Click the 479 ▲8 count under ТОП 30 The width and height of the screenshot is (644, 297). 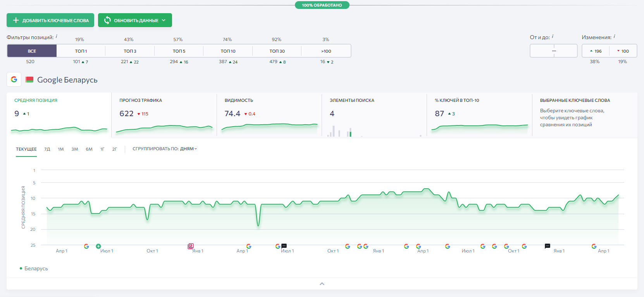[277, 62]
